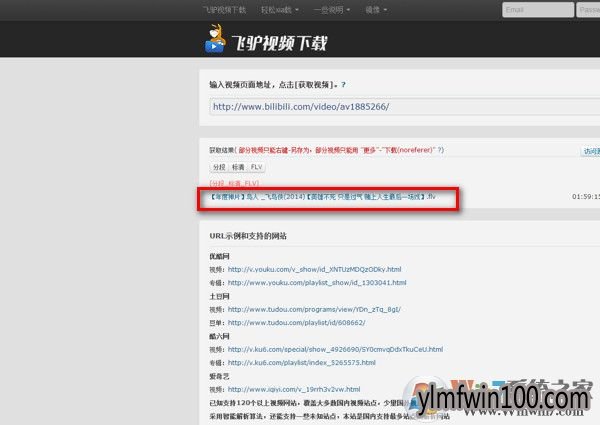Open the youku v_show example video link
The width and height of the screenshot is (600, 425).
coord(314,269)
